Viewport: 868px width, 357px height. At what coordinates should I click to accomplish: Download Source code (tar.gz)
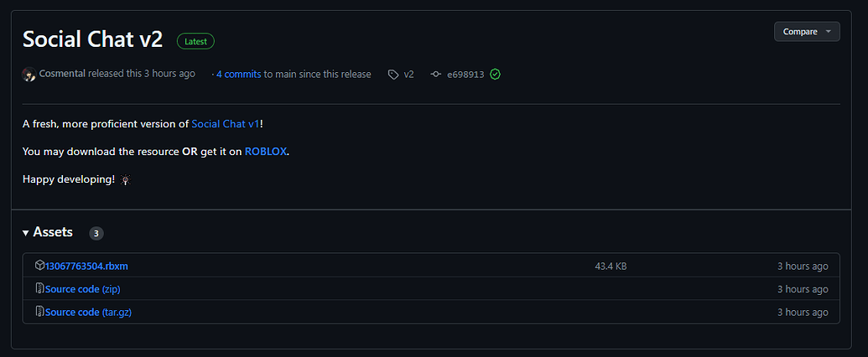[x=88, y=312]
